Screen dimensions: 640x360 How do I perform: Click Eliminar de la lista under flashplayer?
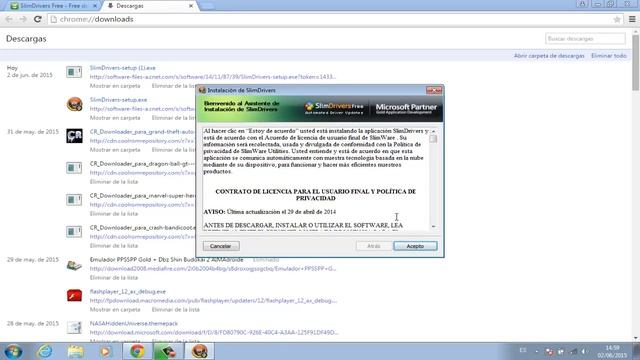(x=176, y=309)
